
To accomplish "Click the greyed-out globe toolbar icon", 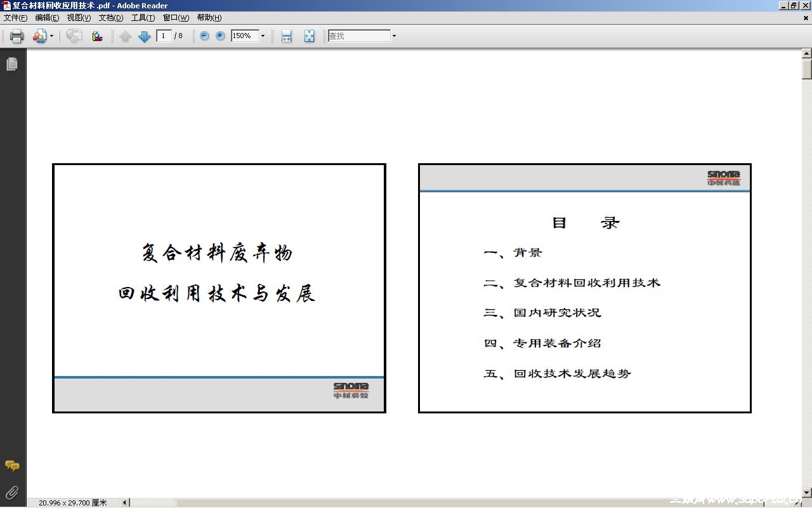I will (74, 36).
